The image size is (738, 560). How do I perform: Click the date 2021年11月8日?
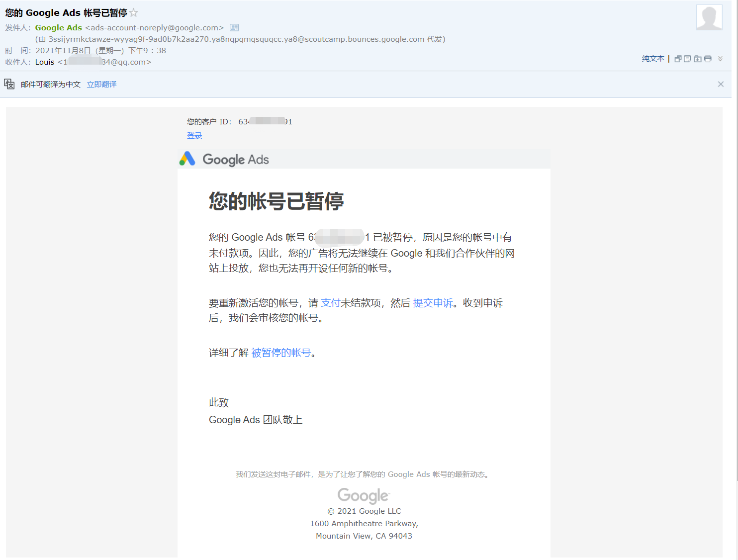tap(63, 51)
